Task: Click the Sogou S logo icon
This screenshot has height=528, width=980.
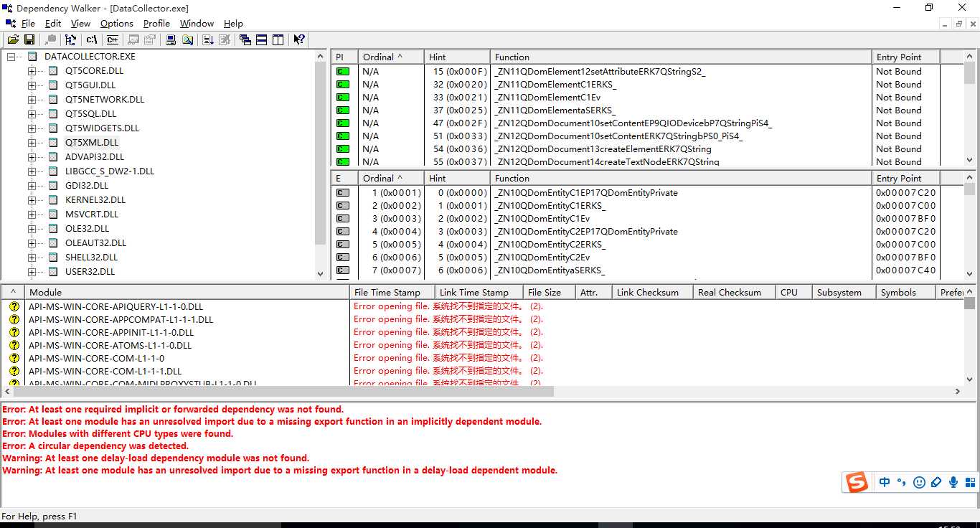Action: [x=857, y=483]
